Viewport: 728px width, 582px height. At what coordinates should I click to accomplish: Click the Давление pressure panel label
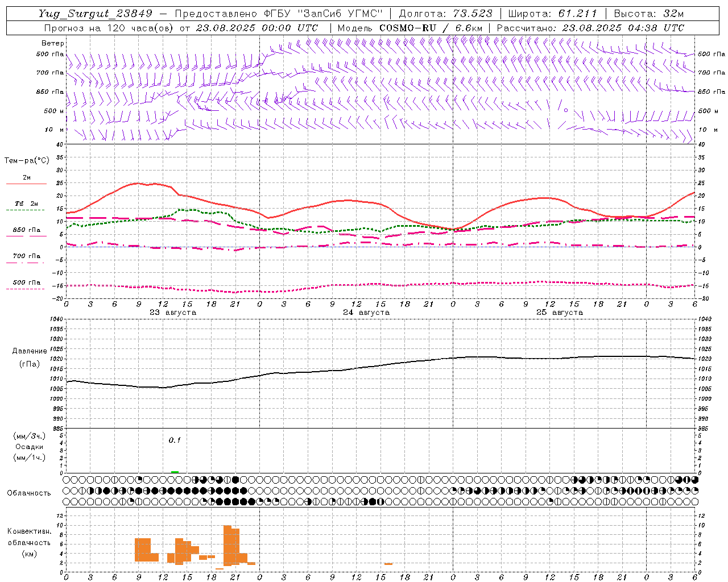point(30,351)
